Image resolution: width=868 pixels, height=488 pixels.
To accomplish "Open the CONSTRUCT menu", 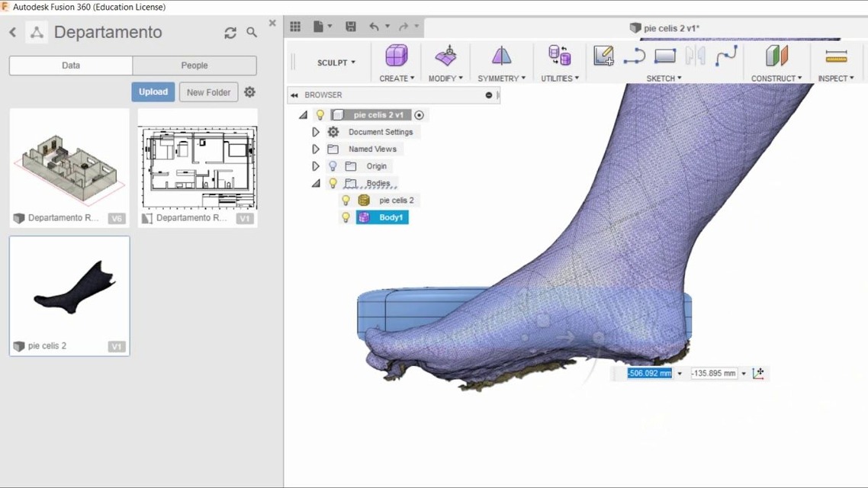I will [x=776, y=79].
